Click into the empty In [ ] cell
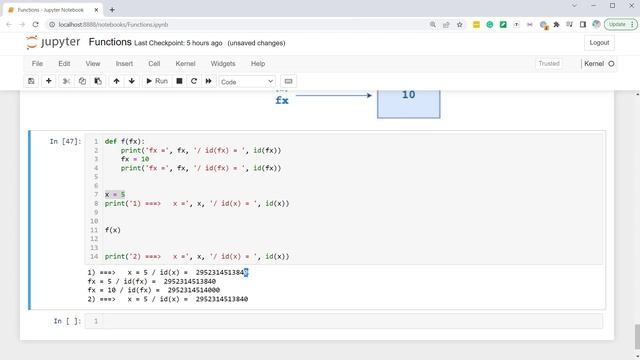Viewport: 640px width, 360px height. coord(352,321)
